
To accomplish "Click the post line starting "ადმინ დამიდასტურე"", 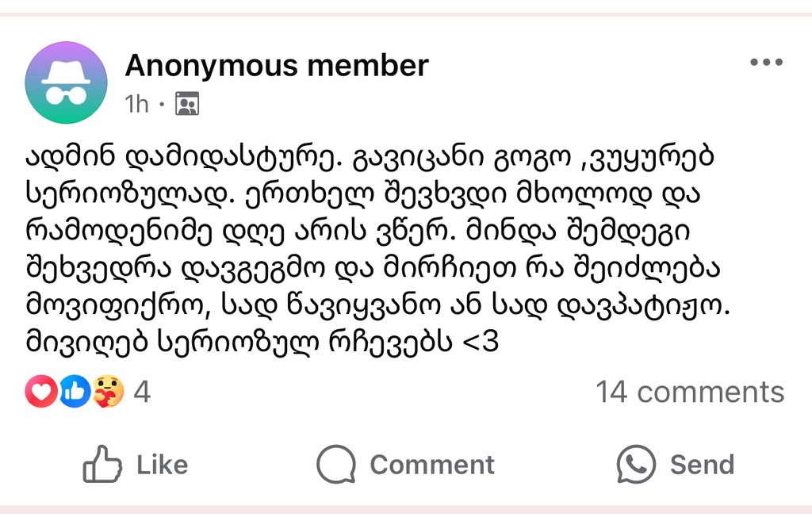I will click(370, 158).
